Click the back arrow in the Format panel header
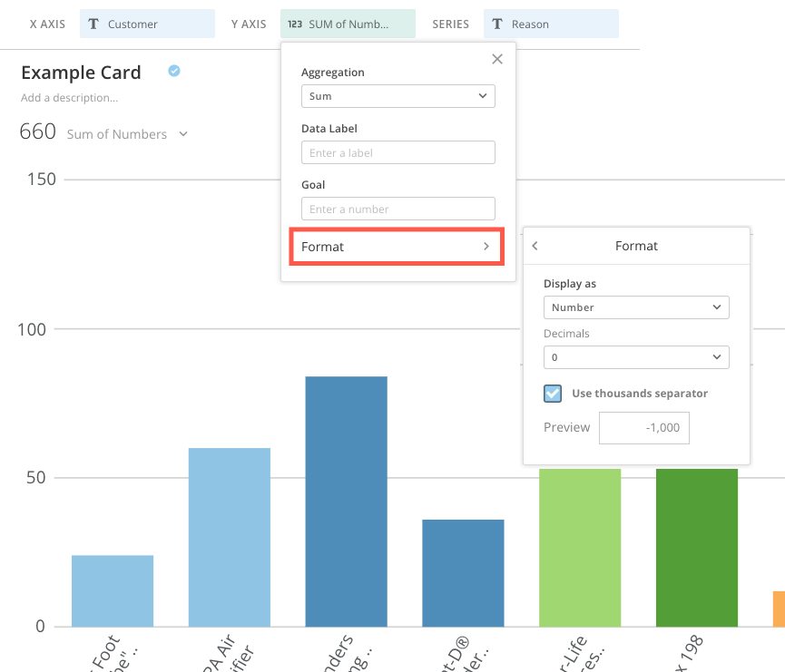The height and width of the screenshot is (672, 785). pyautogui.click(x=535, y=245)
